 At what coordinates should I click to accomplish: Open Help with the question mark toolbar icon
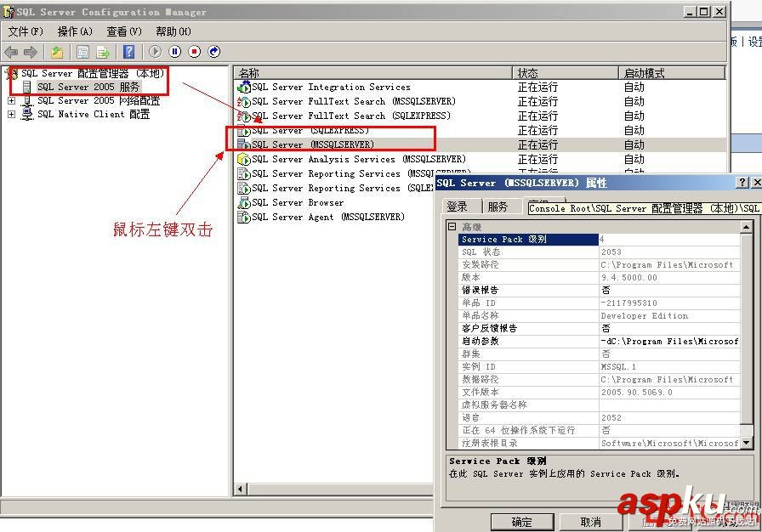pyautogui.click(x=128, y=52)
